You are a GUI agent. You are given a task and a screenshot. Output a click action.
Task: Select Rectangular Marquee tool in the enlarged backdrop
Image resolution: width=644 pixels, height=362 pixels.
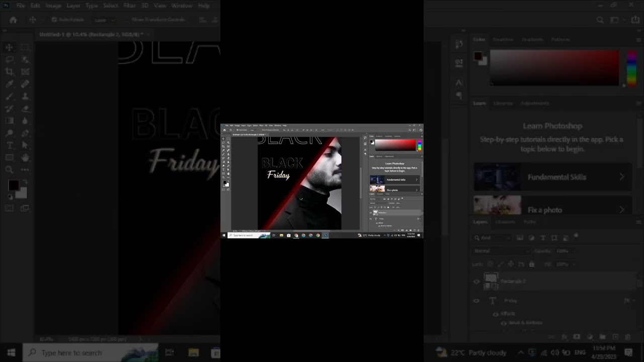point(25,47)
